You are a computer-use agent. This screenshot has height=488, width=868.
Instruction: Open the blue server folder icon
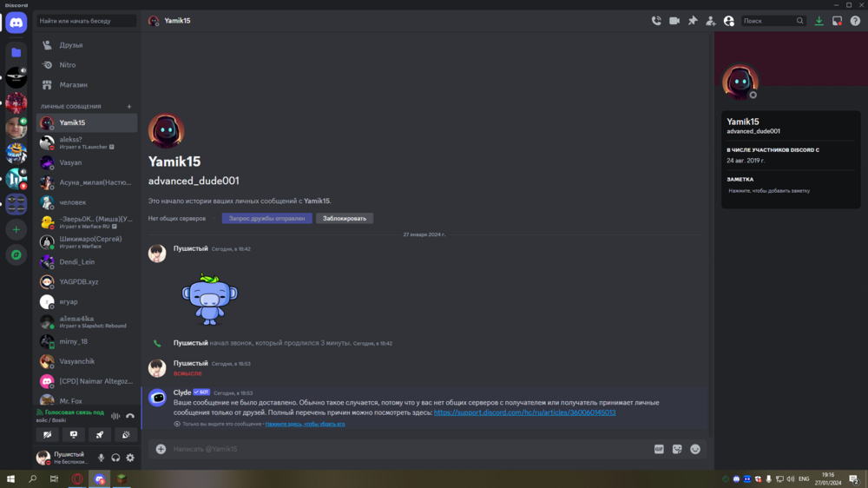[16, 53]
